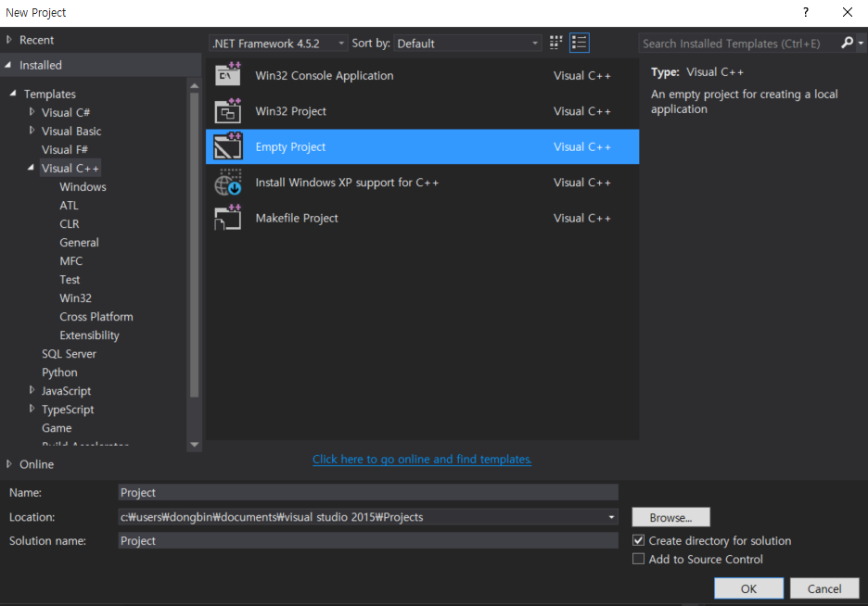The width and height of the screenshot is (868, 606).
Task: Collapse the Templates tree node
Action: [13, 94]
